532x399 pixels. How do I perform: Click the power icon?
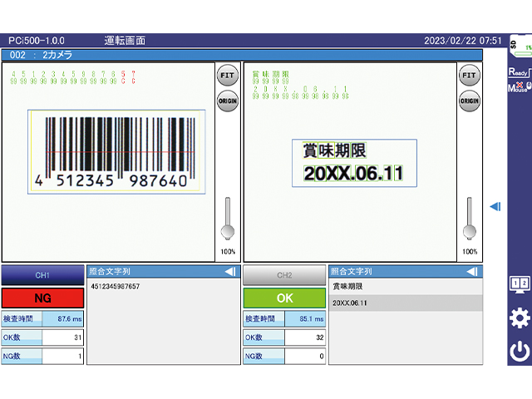click(520, 352)
